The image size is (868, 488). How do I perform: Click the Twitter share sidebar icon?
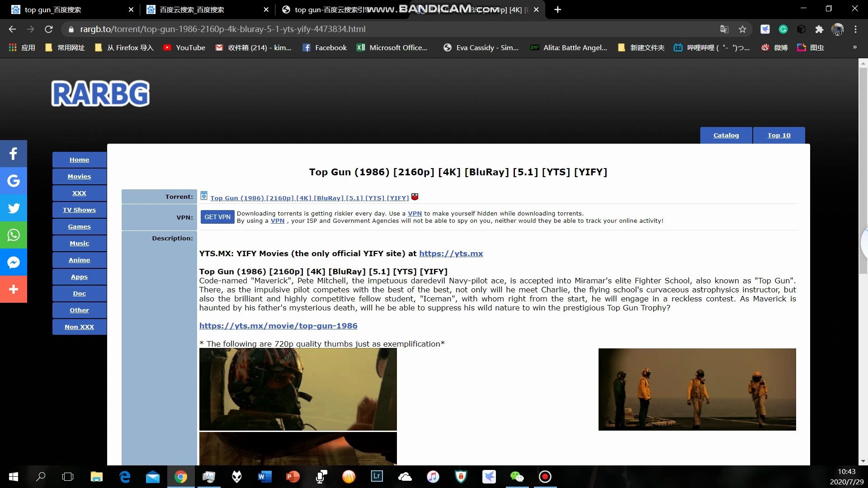point(13,208)
